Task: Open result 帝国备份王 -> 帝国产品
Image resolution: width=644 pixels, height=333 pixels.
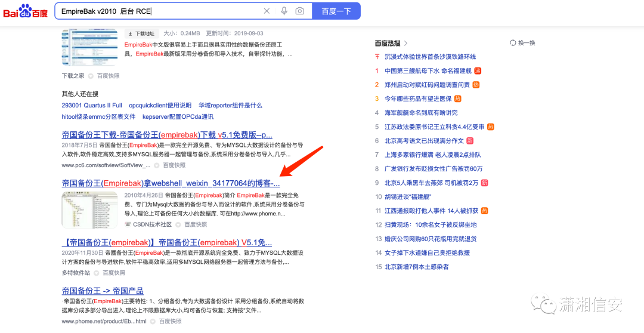Action: click(x=103, y=291)
